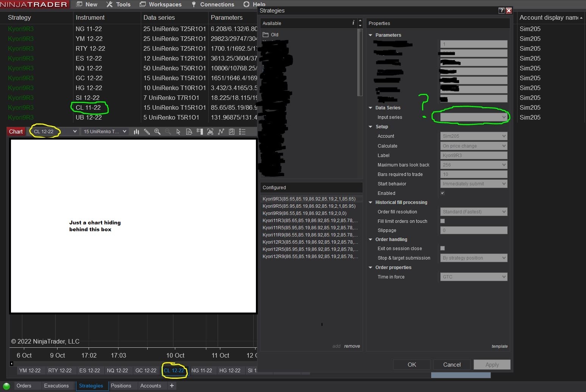This screenshot has width=586, height=392.
Task: Open the Stop & target submission dropdown
Action: tap(474, 258)
